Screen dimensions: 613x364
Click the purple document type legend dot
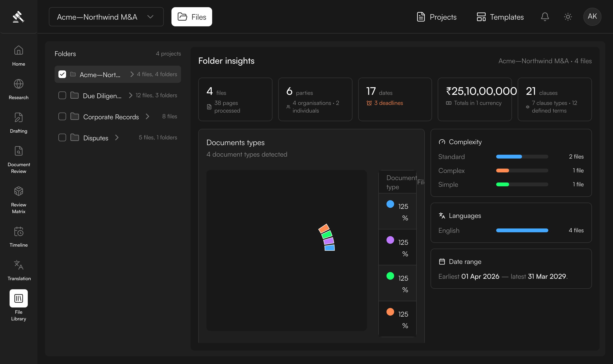[390, 240]
